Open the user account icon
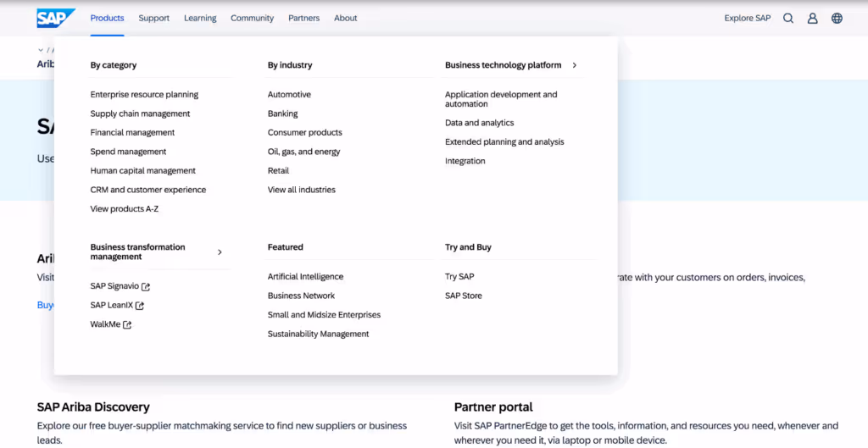This screenshot has height=448, width=868. point(812,19)
